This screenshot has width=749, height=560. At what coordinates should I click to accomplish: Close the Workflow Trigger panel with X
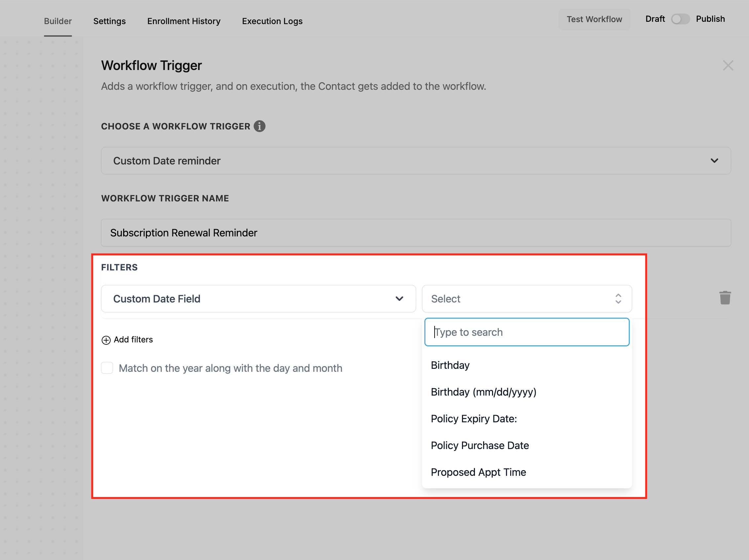tap(728, 65)
